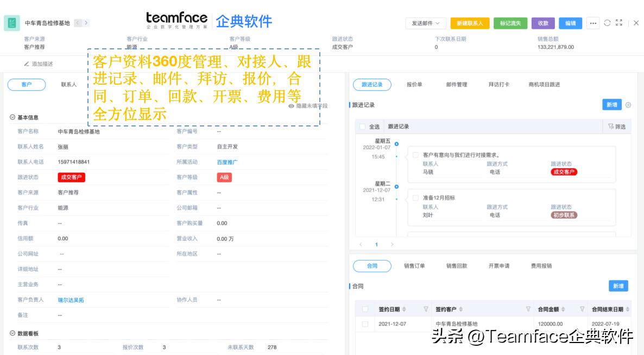Click page 1 in the follow-up records pagination
Image resolution: width=644 pixels, height=355 pixels.
[377, 244]
